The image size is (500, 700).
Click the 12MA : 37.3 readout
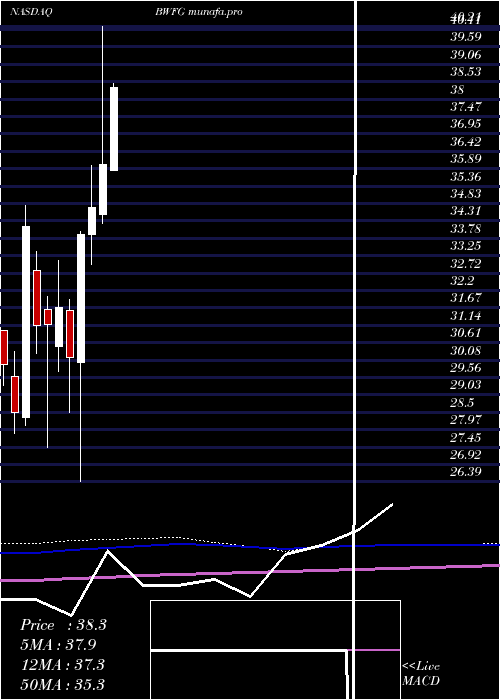[x=63, y=665]
